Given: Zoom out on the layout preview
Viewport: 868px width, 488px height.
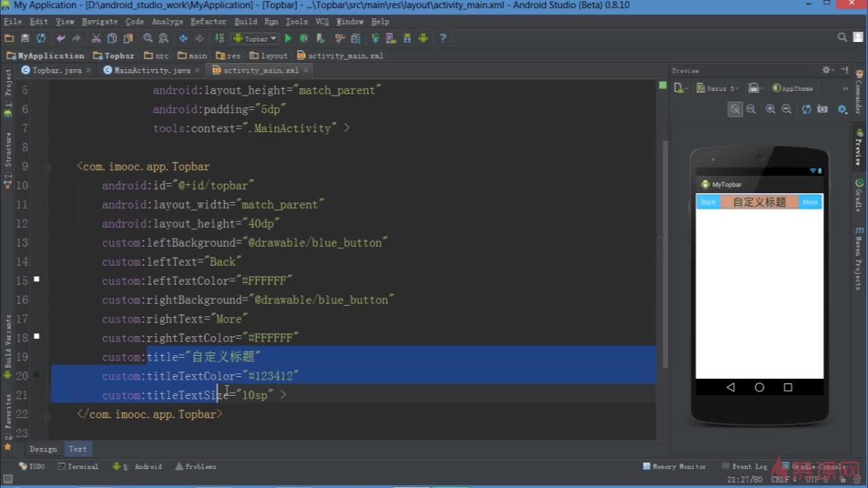Looking at the screenshot, I should point(787,109).
